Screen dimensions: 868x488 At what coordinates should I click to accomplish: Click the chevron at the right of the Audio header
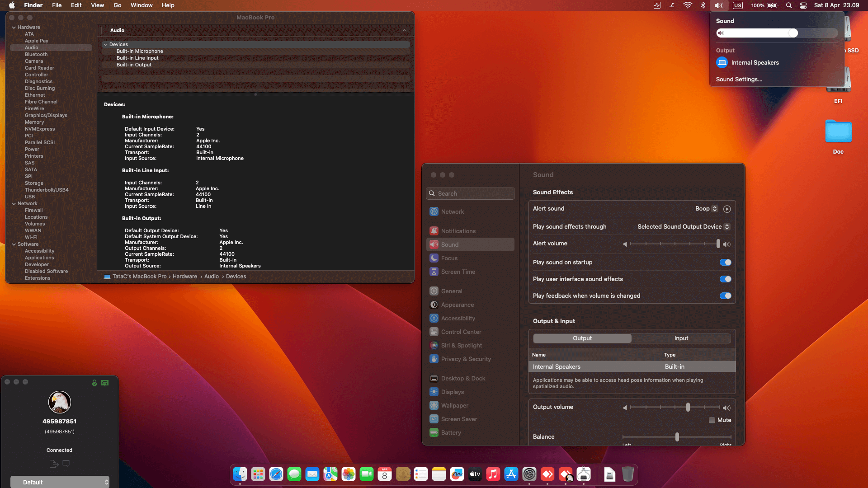click(405, 30)
